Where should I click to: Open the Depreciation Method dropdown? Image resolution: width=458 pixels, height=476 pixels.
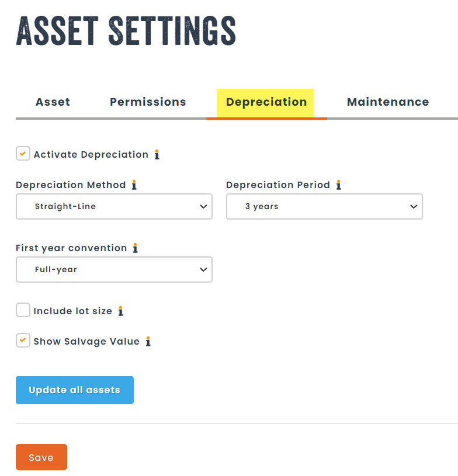(114, 207)
